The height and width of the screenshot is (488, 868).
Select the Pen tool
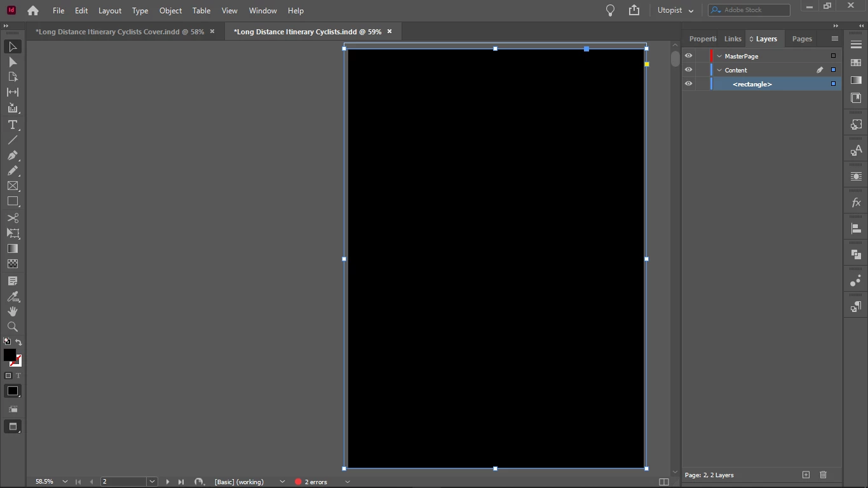(13, 156)
